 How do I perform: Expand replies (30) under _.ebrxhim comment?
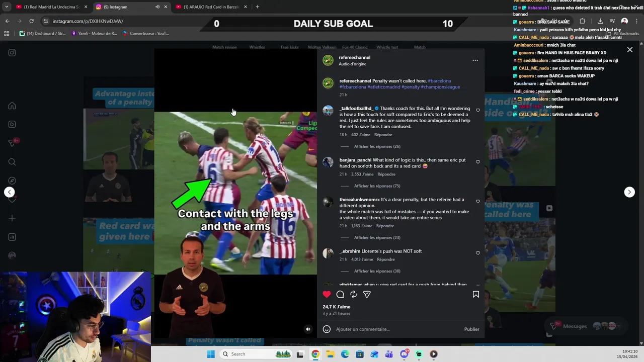point(377,271)
